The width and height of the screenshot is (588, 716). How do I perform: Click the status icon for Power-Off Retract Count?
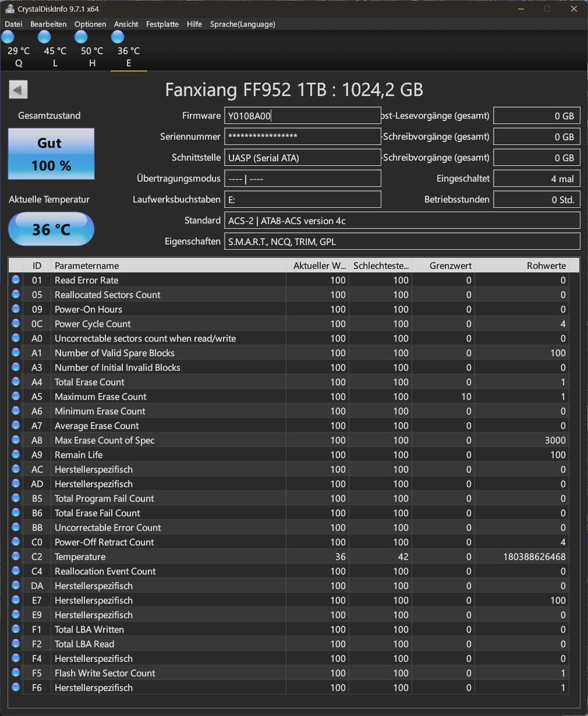click(16, 542)
